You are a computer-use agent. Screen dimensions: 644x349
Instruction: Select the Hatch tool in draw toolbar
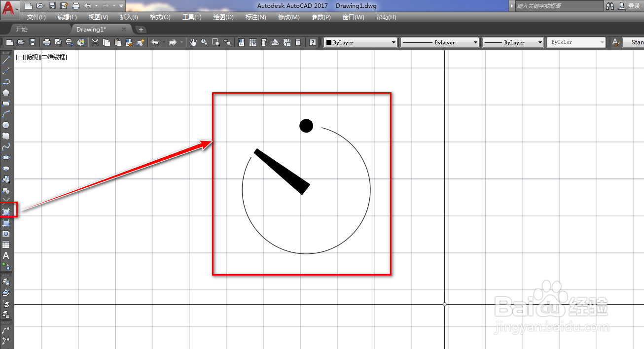pyautogui.click(x=6, y=211)
